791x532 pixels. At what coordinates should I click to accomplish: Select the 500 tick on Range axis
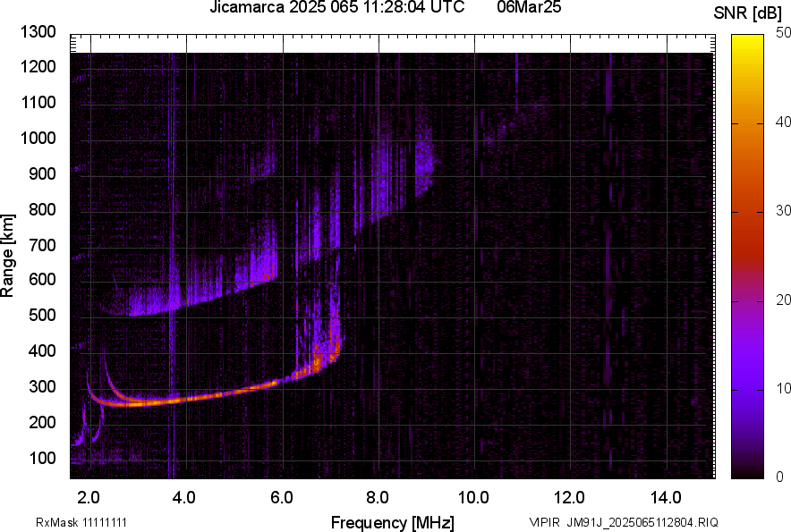[42, 316]
